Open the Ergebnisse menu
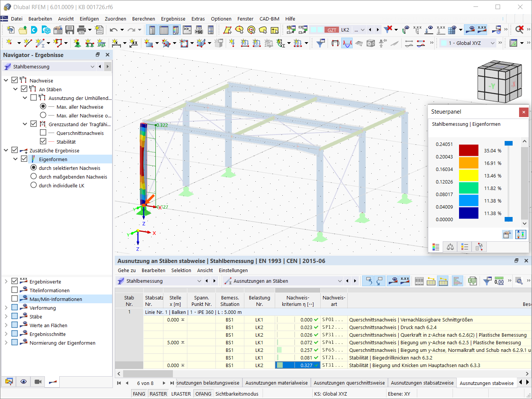 (x=173, y=19)
